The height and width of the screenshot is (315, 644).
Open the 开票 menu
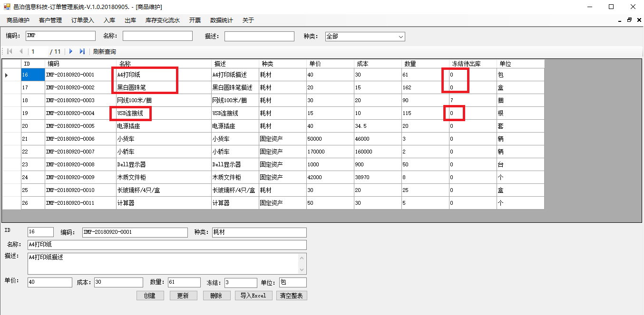click(x=195, y=20)
